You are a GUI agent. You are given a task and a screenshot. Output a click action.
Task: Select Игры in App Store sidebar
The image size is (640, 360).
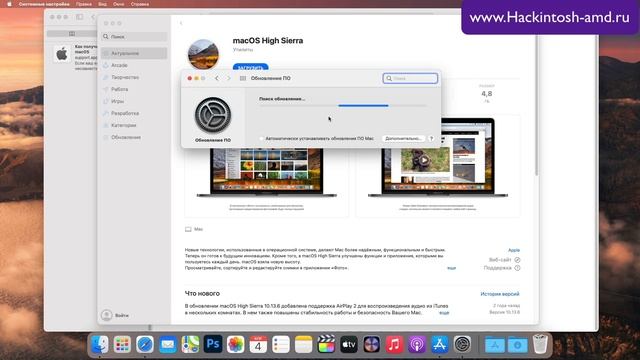134,101
